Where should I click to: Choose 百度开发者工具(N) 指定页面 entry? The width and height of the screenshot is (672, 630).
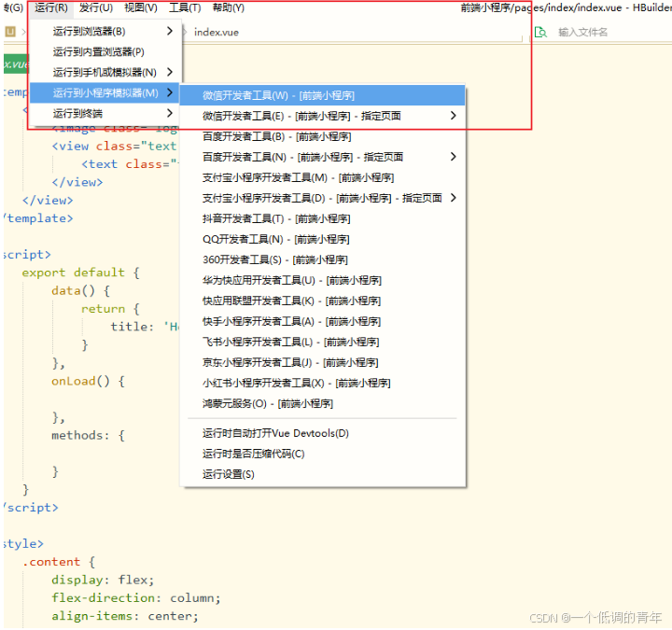click(x=322, y=158)
